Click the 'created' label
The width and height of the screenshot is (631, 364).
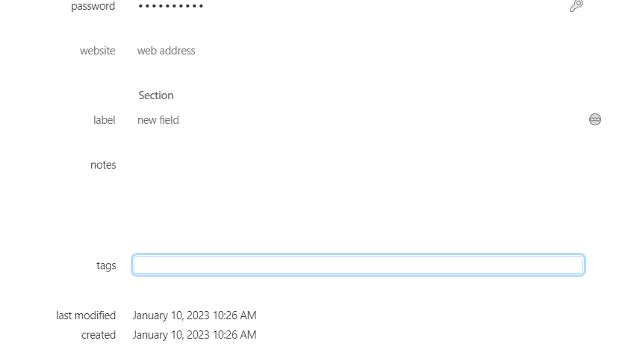click(x=99, y=335)
